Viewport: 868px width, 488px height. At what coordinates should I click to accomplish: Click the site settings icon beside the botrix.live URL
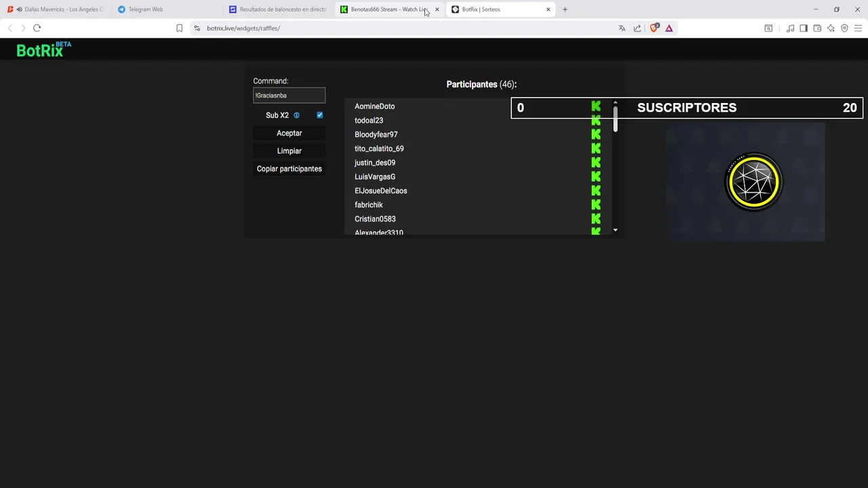[197, 28]
